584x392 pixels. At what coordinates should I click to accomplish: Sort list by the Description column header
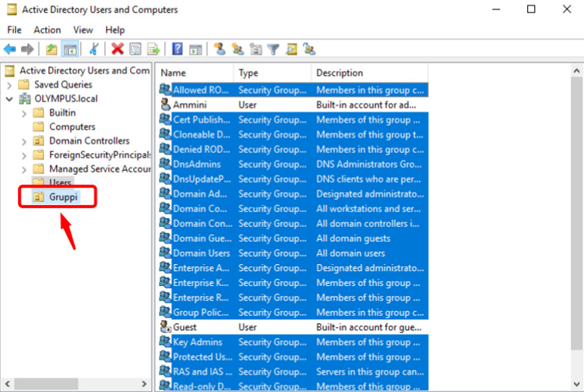coord(340,73)
